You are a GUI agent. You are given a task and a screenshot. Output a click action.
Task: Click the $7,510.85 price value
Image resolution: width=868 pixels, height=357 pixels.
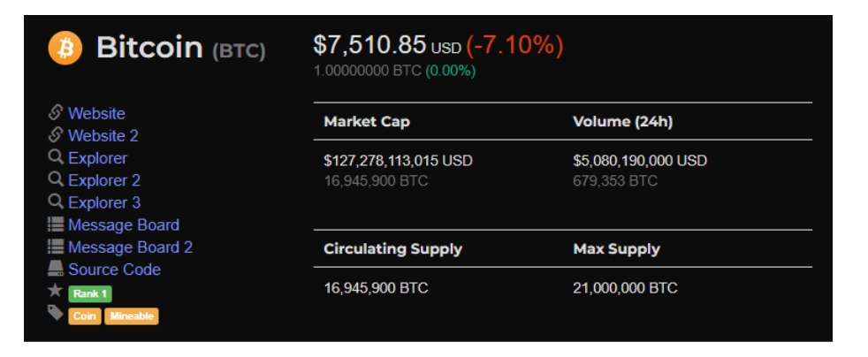tap(369, 45)
